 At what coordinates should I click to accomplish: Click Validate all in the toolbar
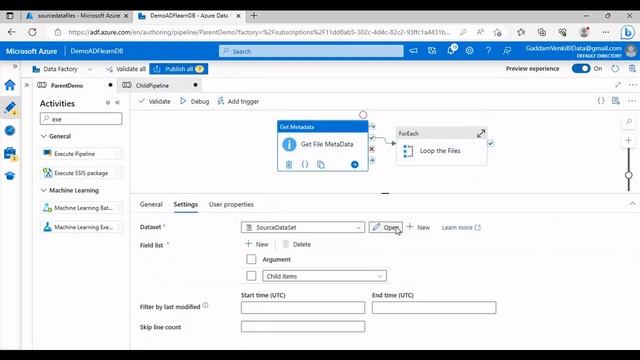[126, 69]
